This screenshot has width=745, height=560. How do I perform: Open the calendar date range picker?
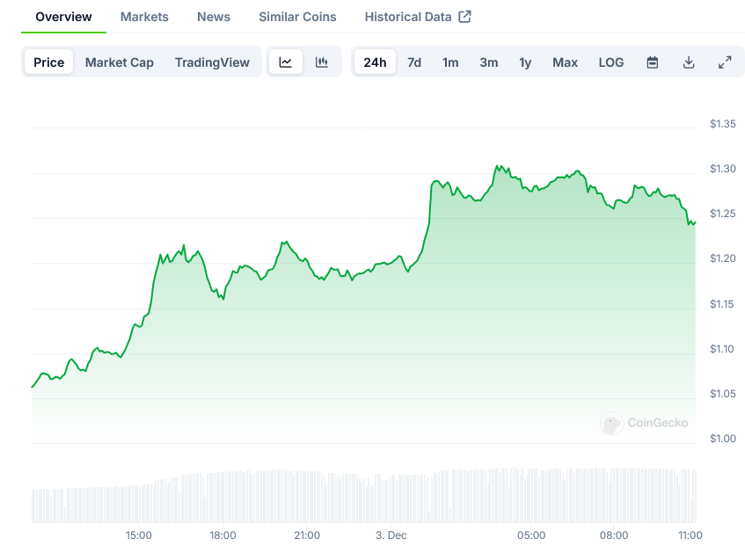coord(653,62)
